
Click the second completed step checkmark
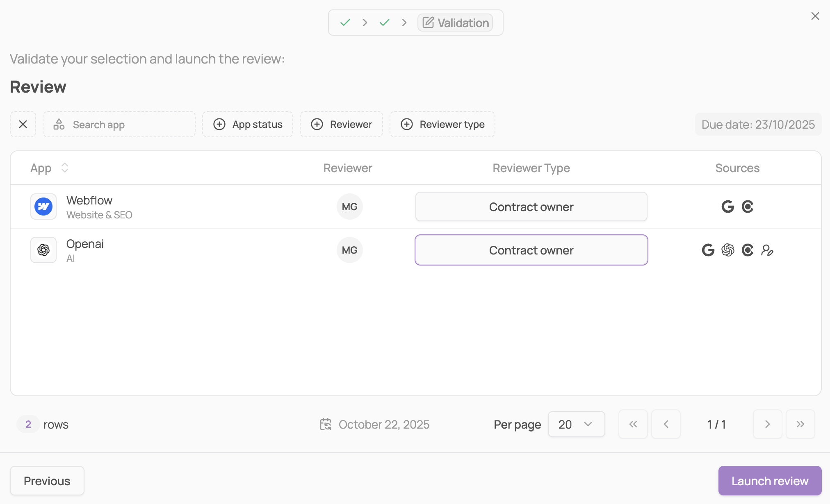385,23
